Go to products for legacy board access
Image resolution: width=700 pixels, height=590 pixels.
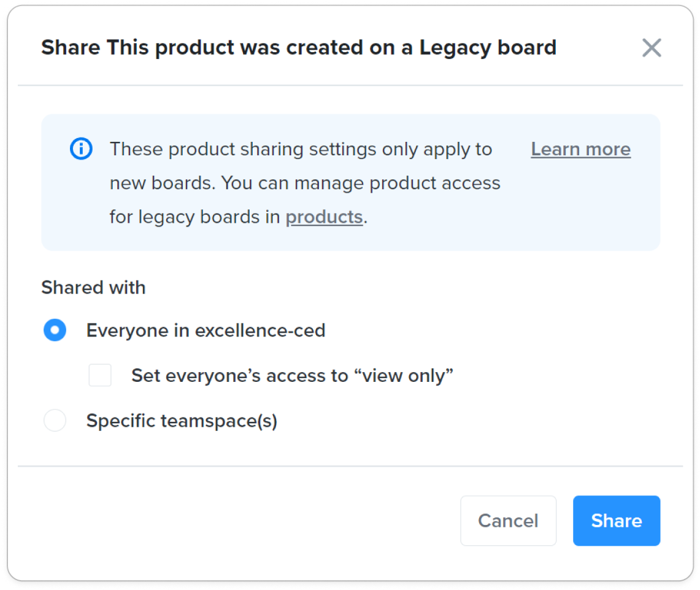[324, 217]
